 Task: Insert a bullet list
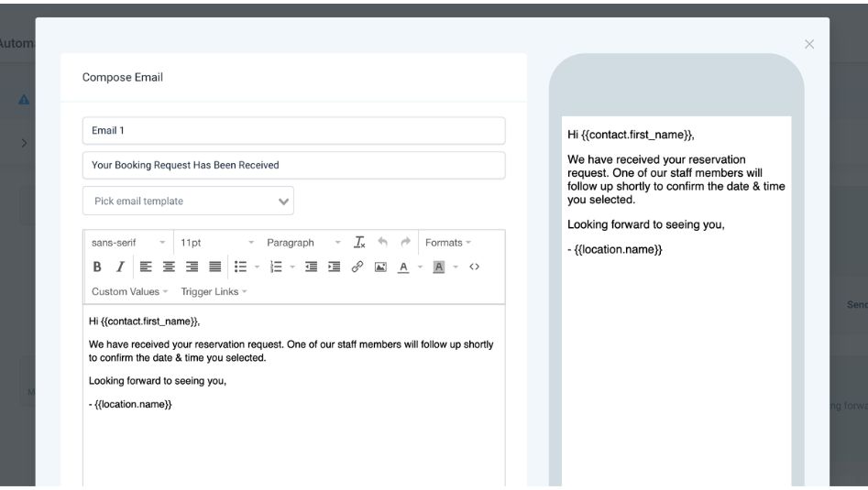pos(241,267)
